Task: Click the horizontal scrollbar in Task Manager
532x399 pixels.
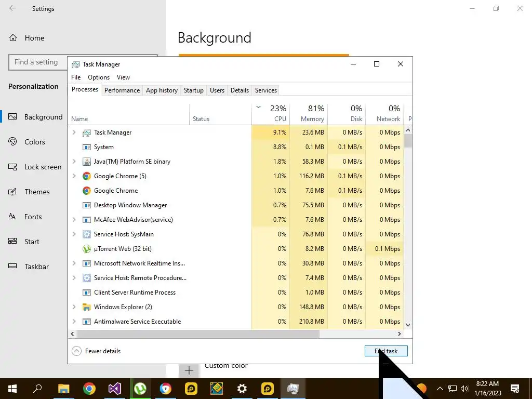Action: click(x=198, y=334)
